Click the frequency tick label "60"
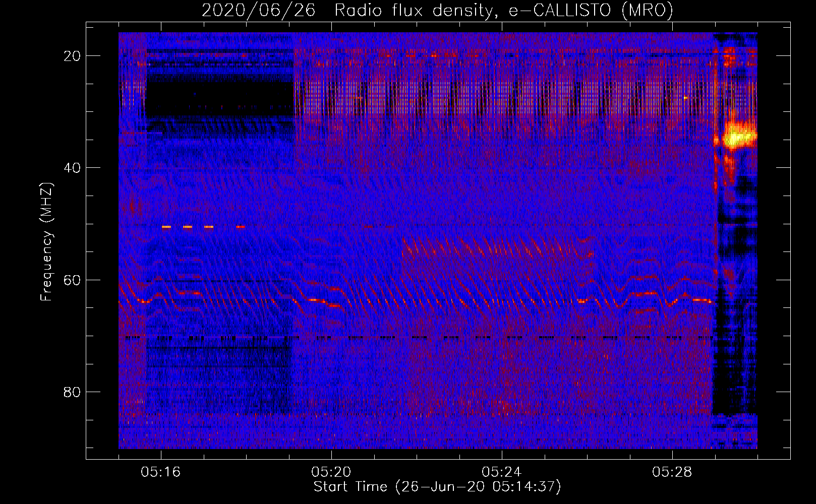The height and width of the screenshot is (504, 816). [73, 280]
